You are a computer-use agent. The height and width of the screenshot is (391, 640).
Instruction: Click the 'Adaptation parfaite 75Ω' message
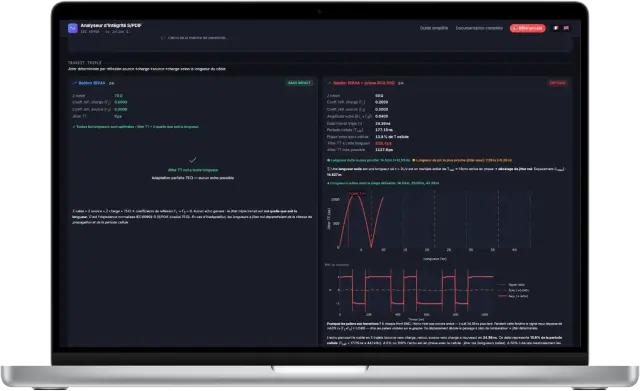pyautogui.click(x=193, y=178)
